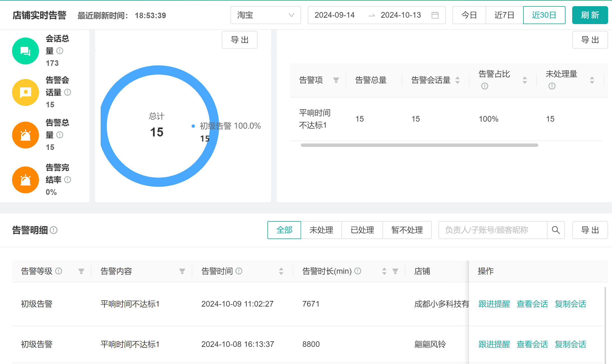Click 复制会话 for the 翩翩风铃 row
The height and width of the screenshot is (364, 612).
pos(571,344)
